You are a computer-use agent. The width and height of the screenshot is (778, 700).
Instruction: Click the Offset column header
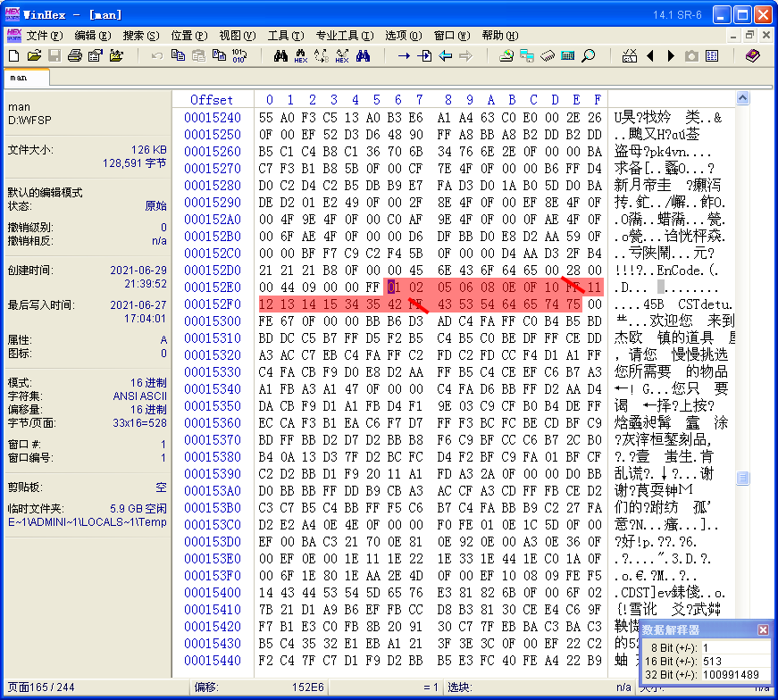tap(212, 99)
